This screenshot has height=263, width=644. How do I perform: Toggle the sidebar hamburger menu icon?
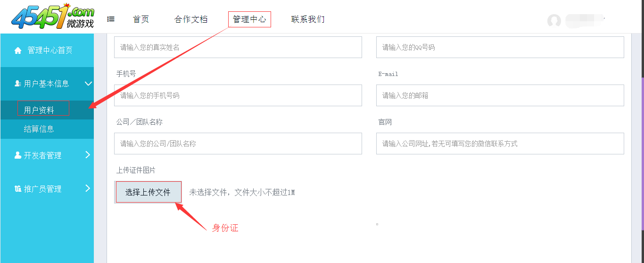[111, 19]
